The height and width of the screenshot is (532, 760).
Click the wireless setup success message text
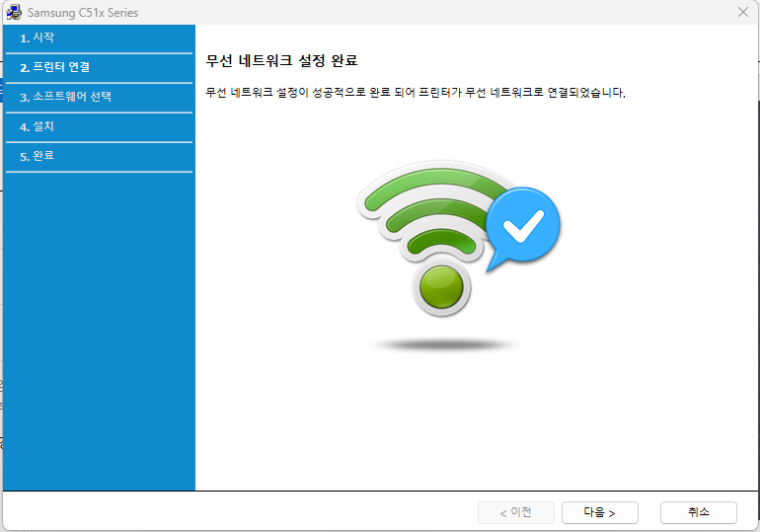[x=416, y=93]
